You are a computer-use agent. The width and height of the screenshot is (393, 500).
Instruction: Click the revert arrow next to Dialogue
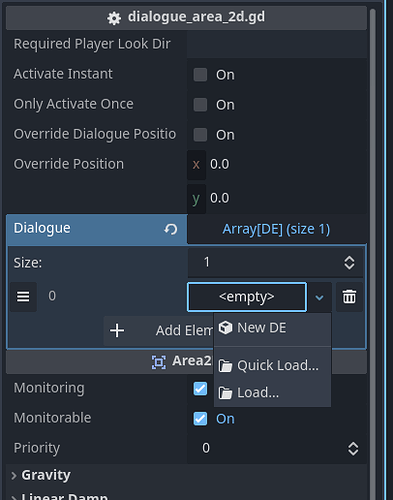(x=171, y=229)
